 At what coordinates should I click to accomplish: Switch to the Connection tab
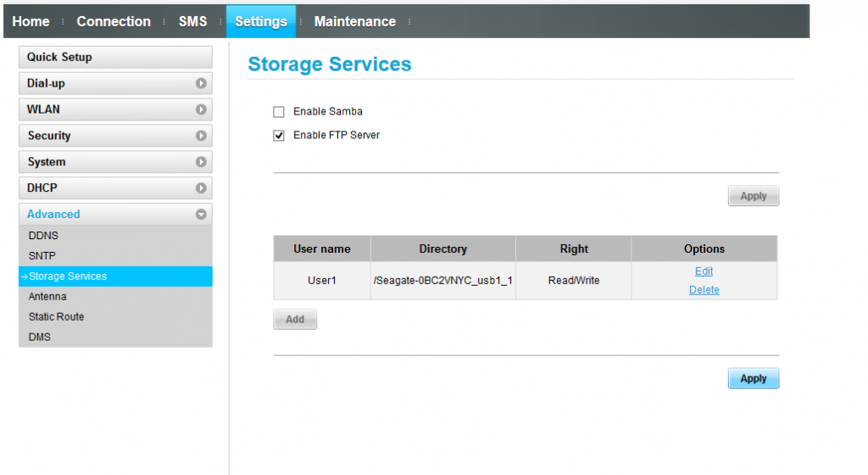point(114,21)
